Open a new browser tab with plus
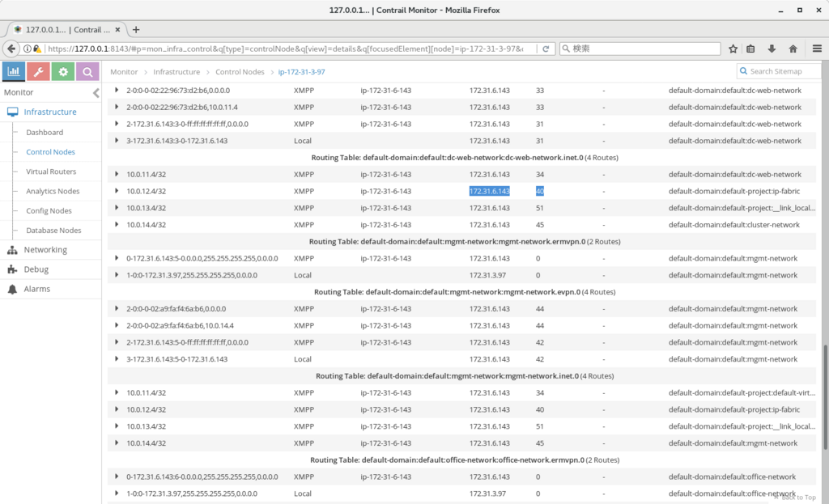This screenshot has width=829, height=504. click(136, 30)
